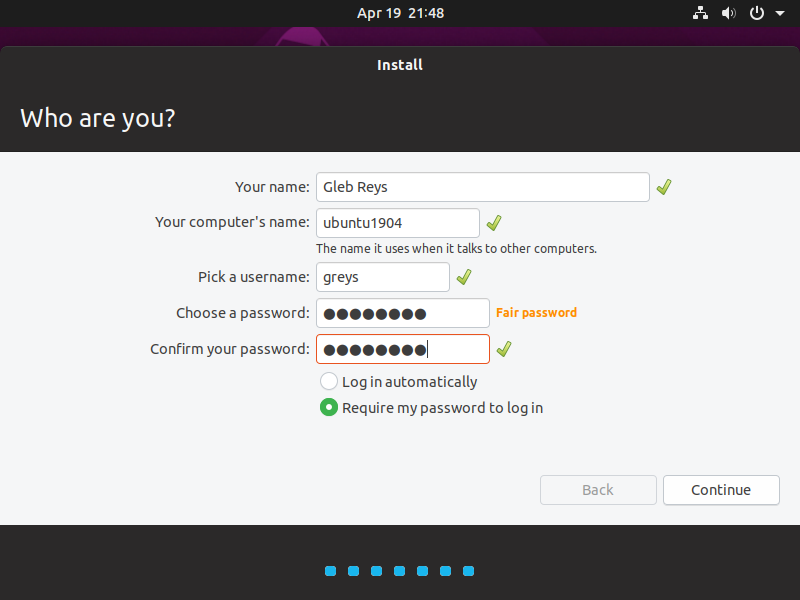Click the Choose a password field
Viewport: 800px width, 600px height.
coord(402,313)
